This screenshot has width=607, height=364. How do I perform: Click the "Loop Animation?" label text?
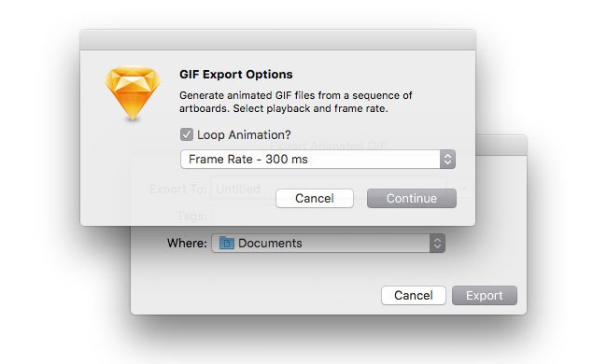(x=244, y=134)
